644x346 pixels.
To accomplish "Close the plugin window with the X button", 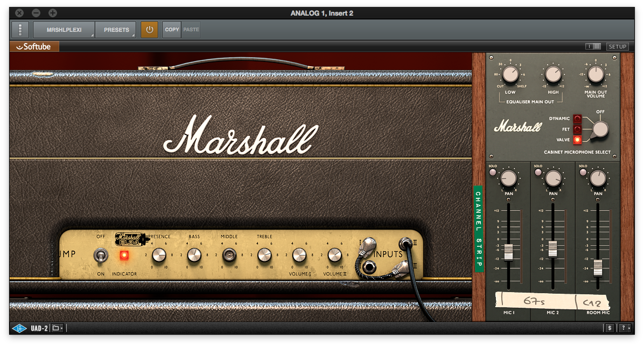I will click(19, 13).
